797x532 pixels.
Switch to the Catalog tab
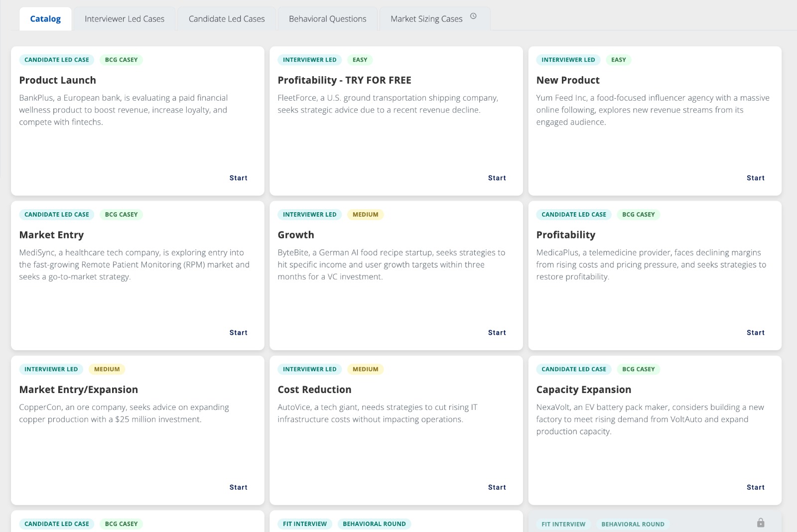pos(45,19)
